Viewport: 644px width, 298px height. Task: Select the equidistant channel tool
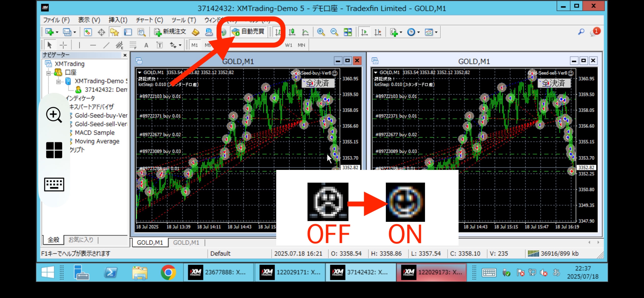(119, 45)
